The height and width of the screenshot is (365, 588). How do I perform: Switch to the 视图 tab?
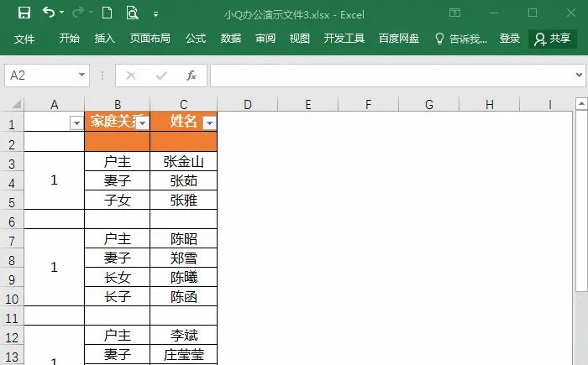(300, 39)
